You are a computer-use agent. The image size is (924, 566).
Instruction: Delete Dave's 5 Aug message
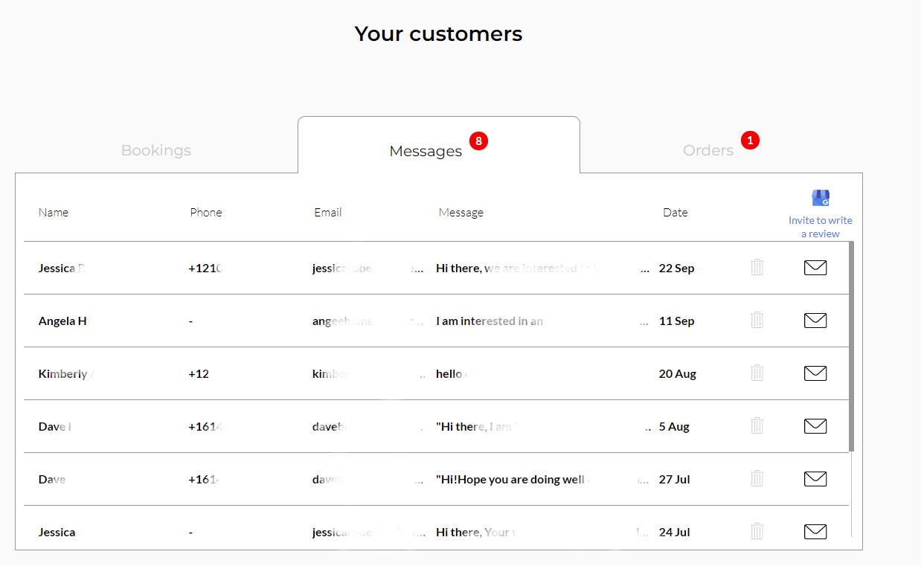pyautogui.click(x=757, y=425)
